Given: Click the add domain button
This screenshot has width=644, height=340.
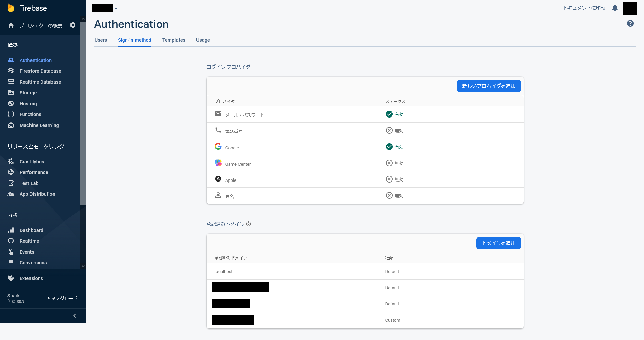Looking at the screenshot, I should coord(498,243).
